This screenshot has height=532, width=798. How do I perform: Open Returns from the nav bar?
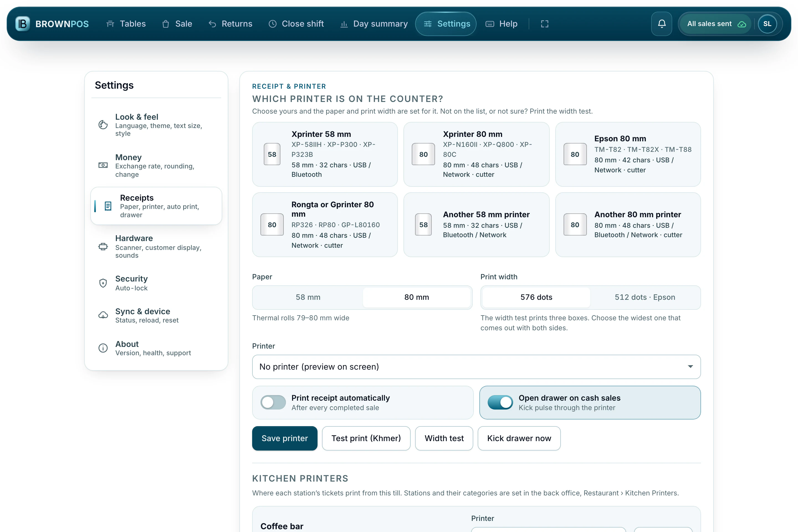click(230, 24)
